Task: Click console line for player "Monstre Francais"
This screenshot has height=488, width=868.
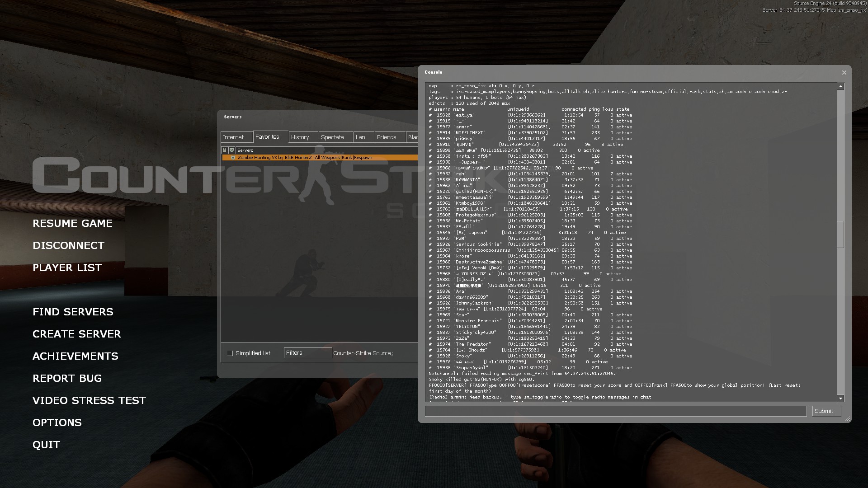Action: click(530, 321)
